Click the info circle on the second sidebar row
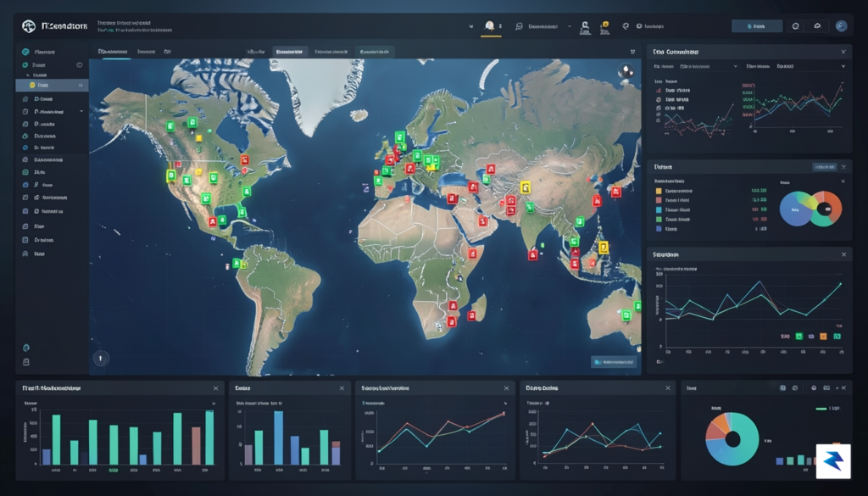 point(80,64)
